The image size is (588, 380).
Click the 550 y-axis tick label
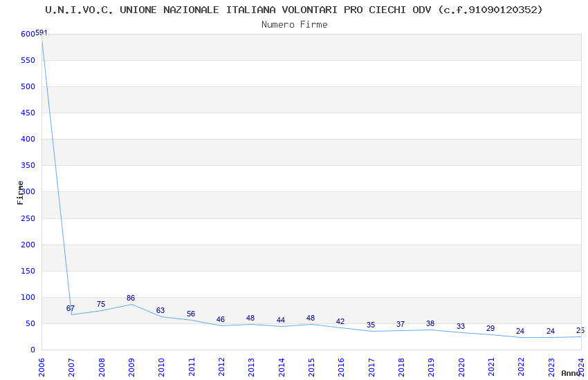pyautogui.click(x=28, y=60)
